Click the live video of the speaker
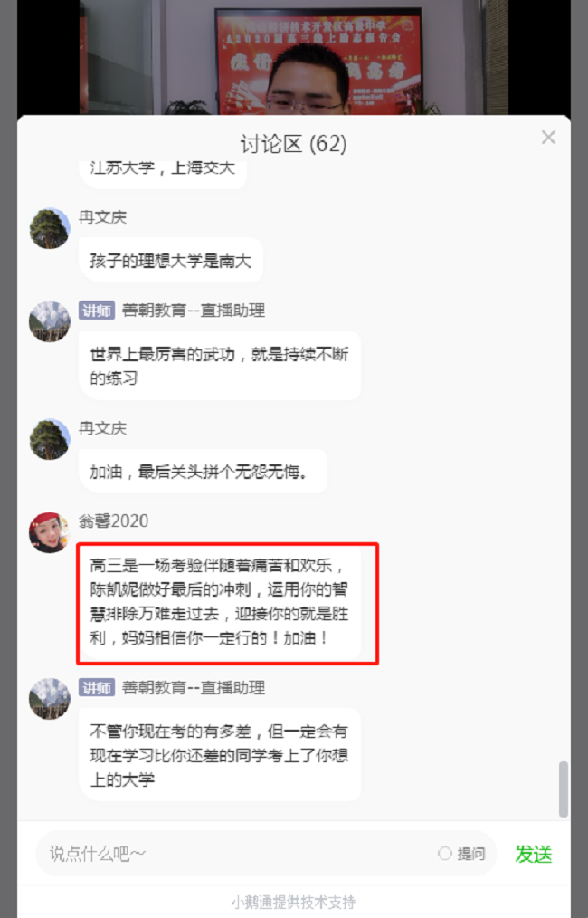Image resolution: width=588 pixels, height=918 pixels. (294, 57)
